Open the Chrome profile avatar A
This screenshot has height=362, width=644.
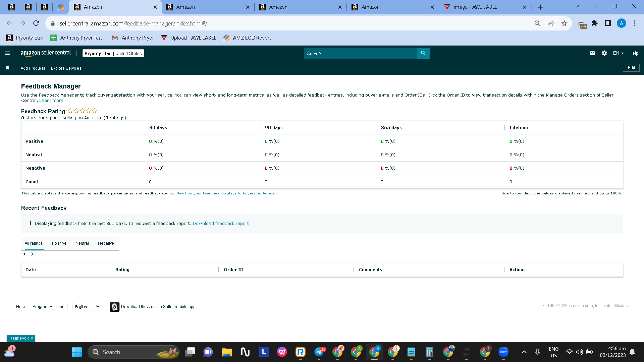click(x=622, y=23)
